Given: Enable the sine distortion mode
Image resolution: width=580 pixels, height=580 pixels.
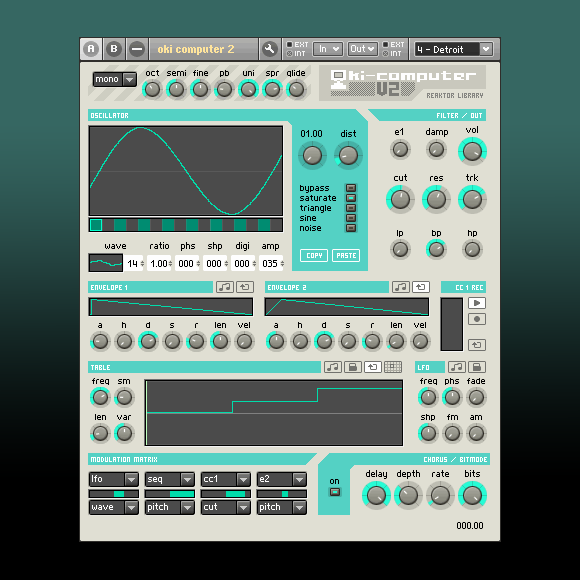Looking at the screenshot, I should (x=351, y=218).
